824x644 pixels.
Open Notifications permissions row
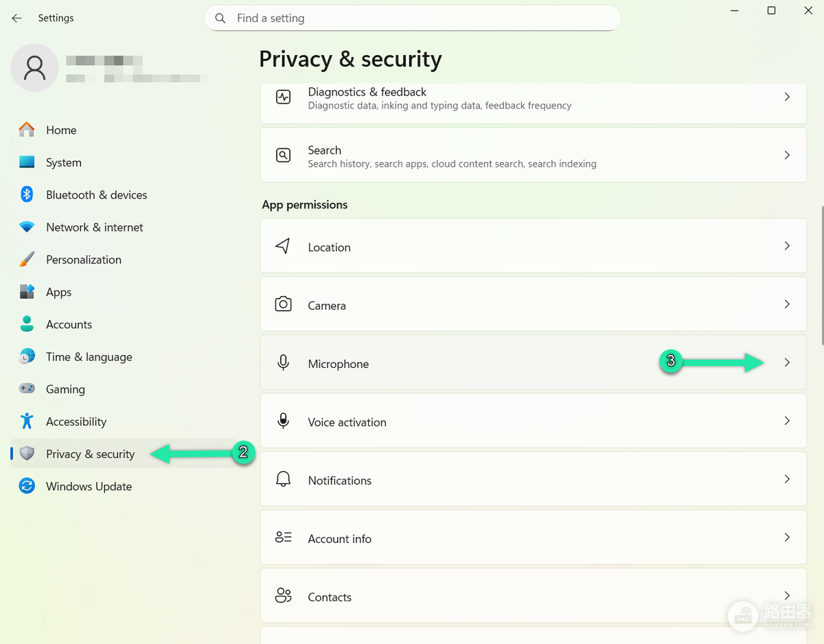tap(534, 479)
